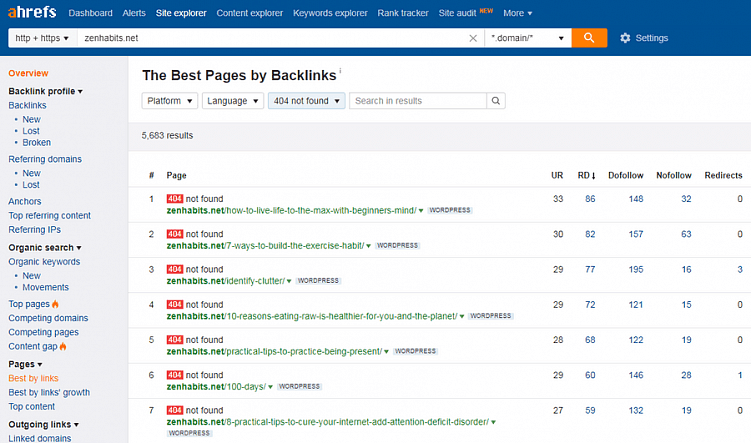Click the 404 badge in row 1
Viewport: 751px width, 443px height.
175,199
